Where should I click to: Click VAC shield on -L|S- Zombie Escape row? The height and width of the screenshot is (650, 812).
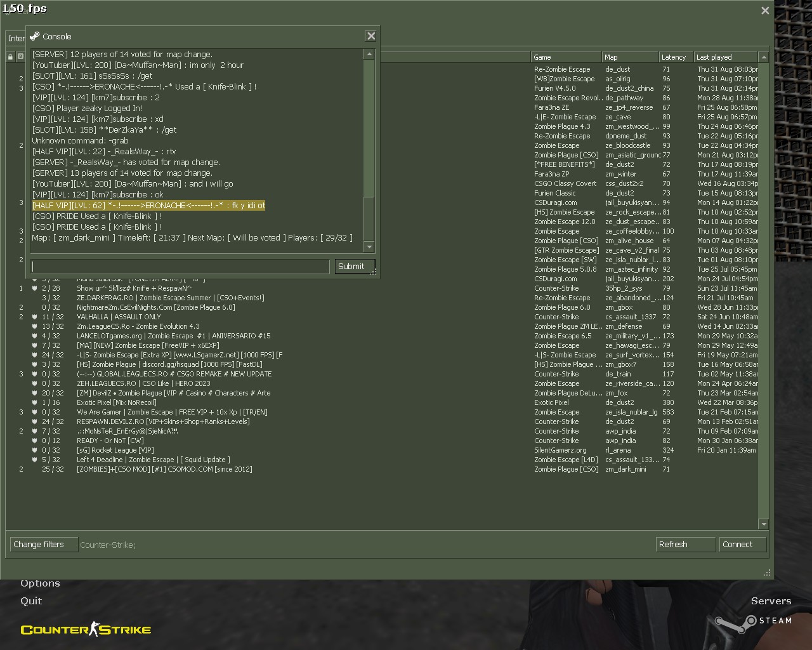point(34,355)
